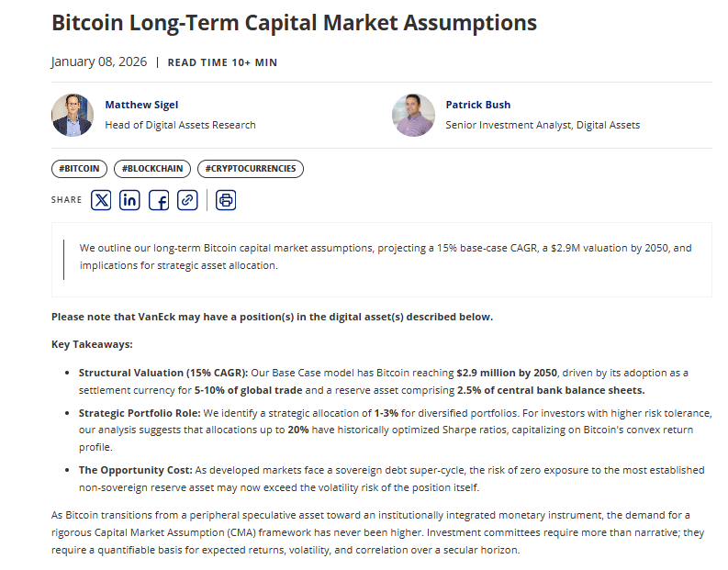Click the article summary quote box
Image resolution: width=728 pixels, height=570 pixels.
pos(381,257)
